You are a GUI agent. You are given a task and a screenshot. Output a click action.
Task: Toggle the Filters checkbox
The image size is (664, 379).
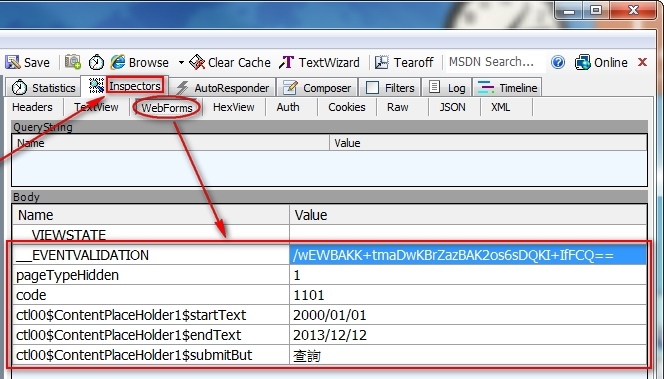372,88
